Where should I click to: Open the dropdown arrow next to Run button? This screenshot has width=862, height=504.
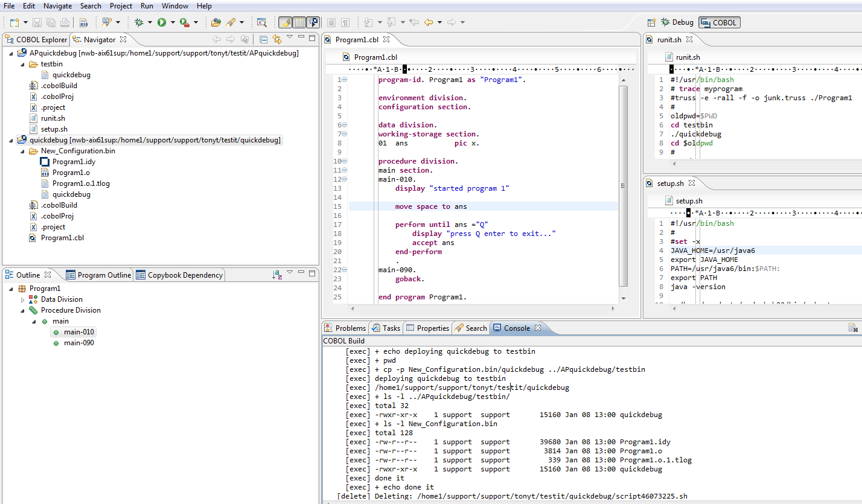click(173, 22)
